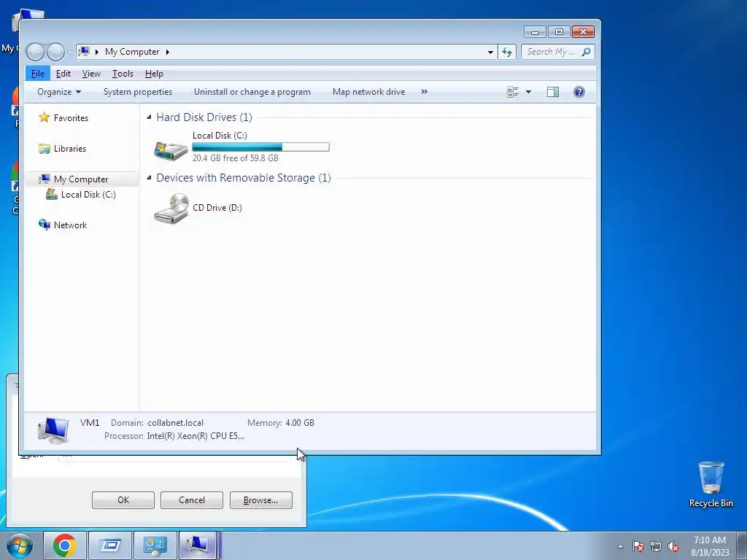Open the View menu
This screenshot has height=560, width=747.
click(x=91, y=74)
